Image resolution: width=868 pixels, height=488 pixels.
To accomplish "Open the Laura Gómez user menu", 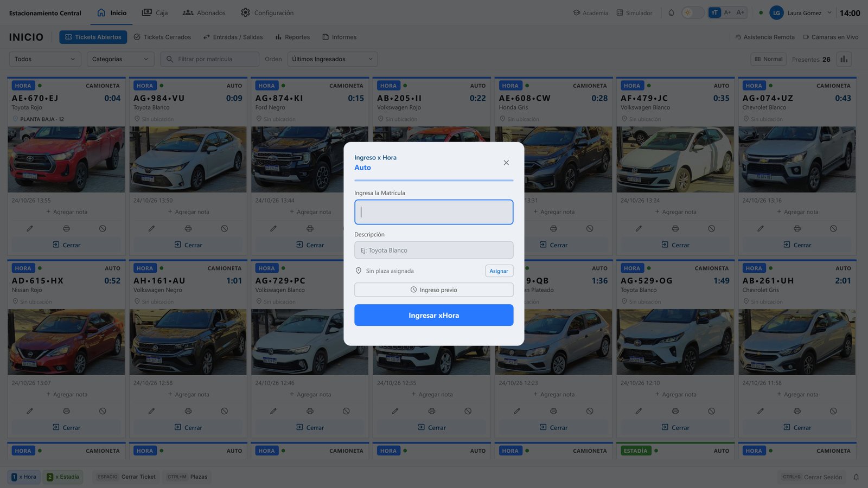I will tap(801, 12).
